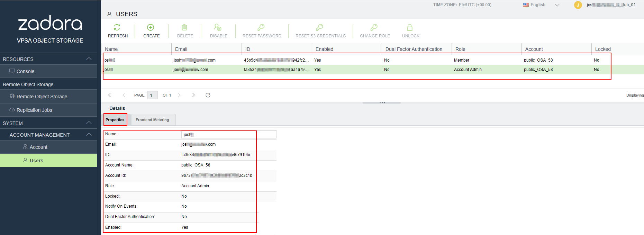Click the panel splitter handle above Details
The height and width of the screenshot is (235, 644).
tap(382, 103)
